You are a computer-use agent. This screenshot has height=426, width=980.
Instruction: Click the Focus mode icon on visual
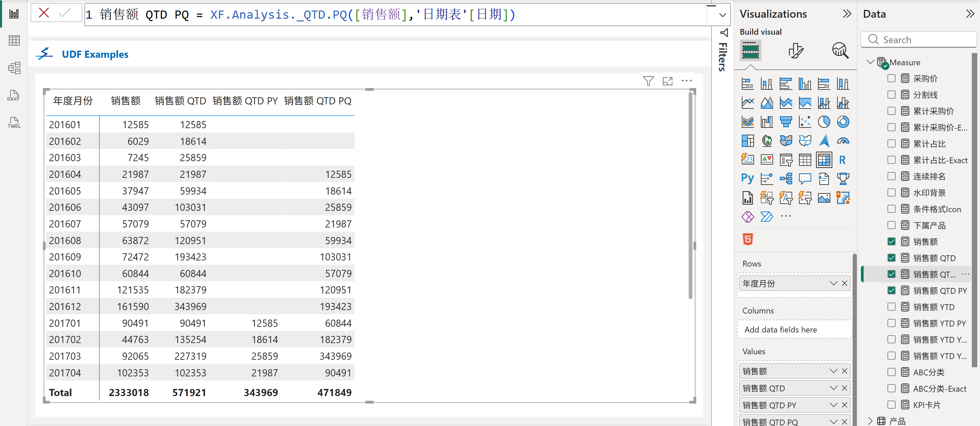667,81
